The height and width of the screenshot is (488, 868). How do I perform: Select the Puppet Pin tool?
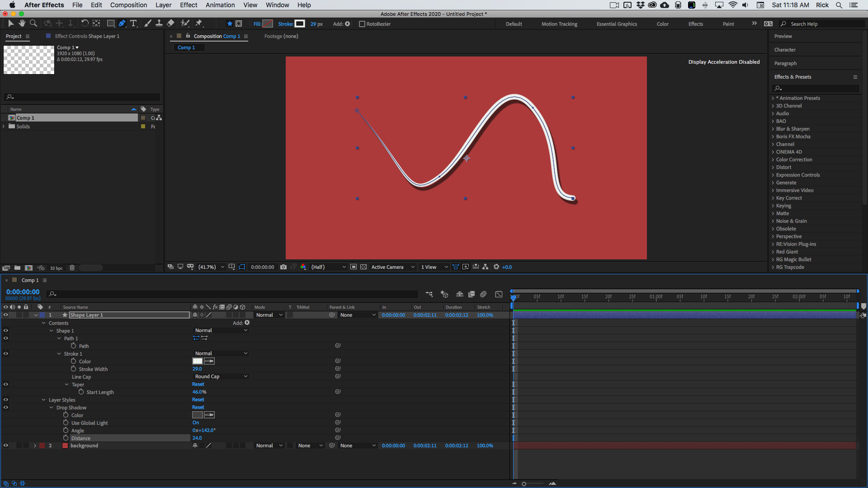pos(198,23)
